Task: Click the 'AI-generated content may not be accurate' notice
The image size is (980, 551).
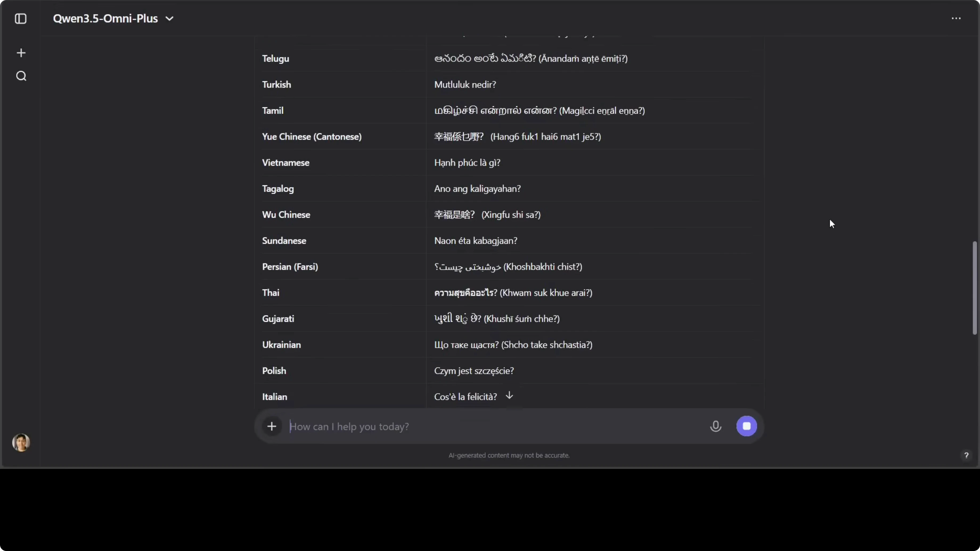Action: point(509,455)
